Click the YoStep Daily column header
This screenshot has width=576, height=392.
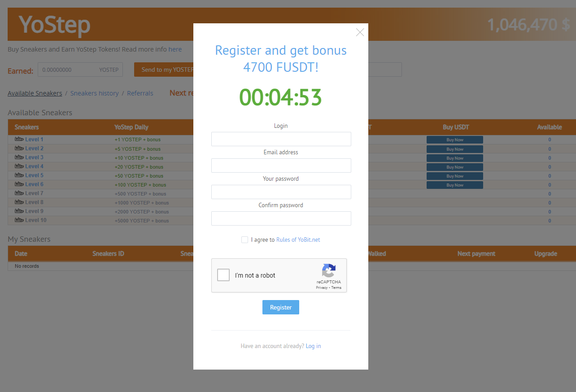tap(131, 127)
